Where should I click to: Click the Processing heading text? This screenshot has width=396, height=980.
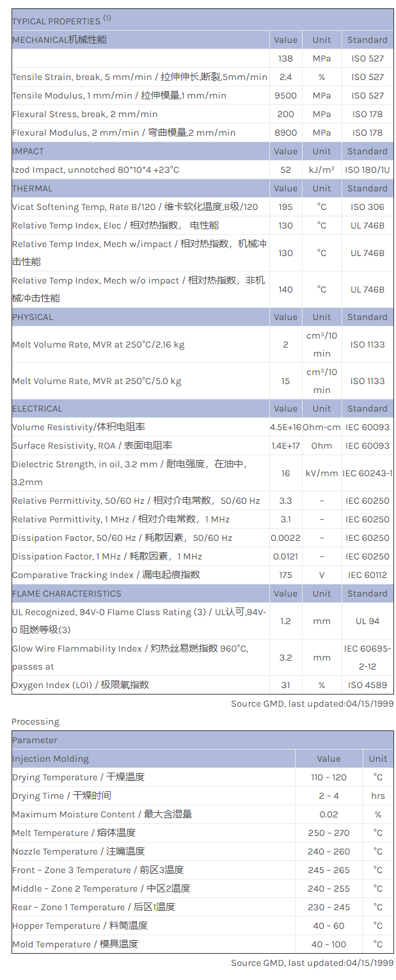tap(35, 721)
